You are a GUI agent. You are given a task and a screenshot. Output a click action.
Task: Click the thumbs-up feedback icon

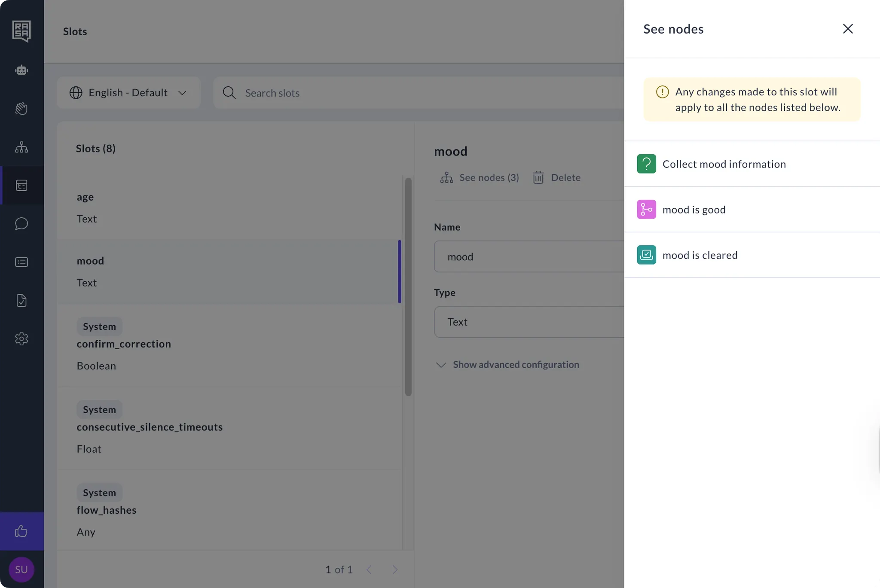(x=21, y=531)
